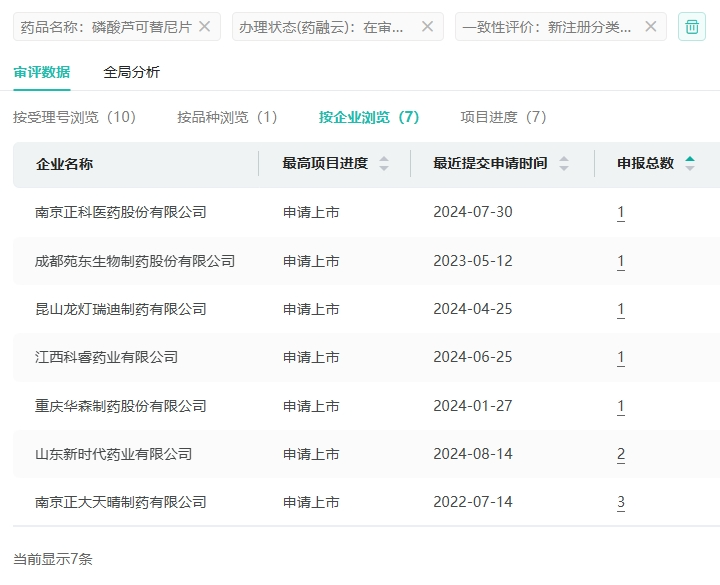Select 按受理号浏览 (10) view
The height and width of the screenshot is (585, 720).
75,117
